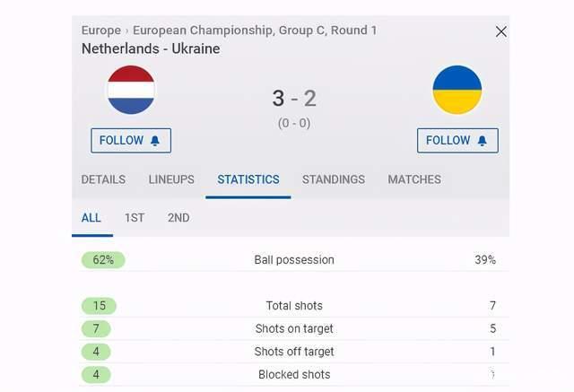Click the 3 - 2 match score
The height and width of the screenshot is (392, 574).
294,99
